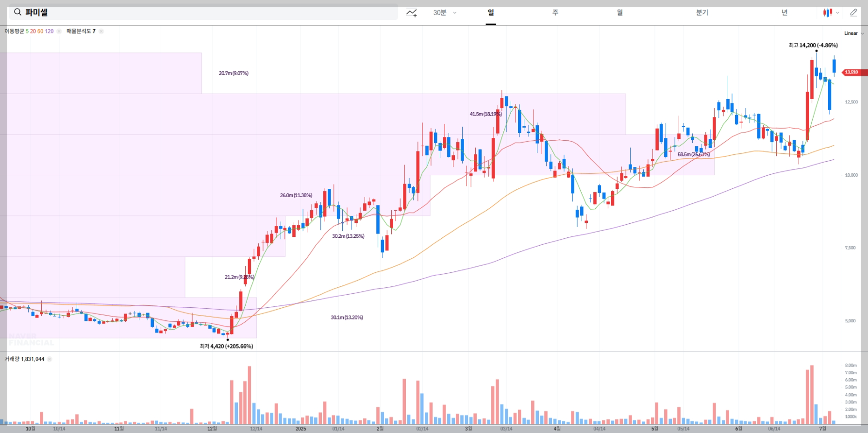Click the 최고 14,200 high label

(813, 45)
